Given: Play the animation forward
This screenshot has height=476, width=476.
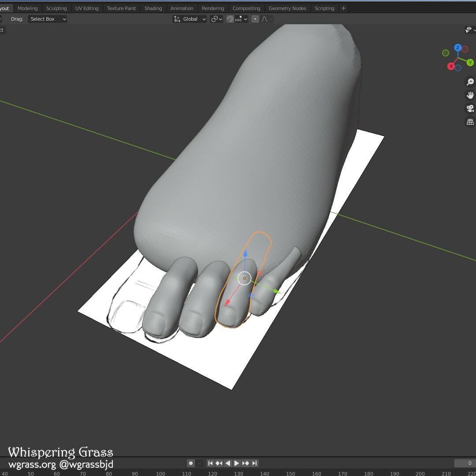Looking at the screenshot, I should click(x=237, y=463).
